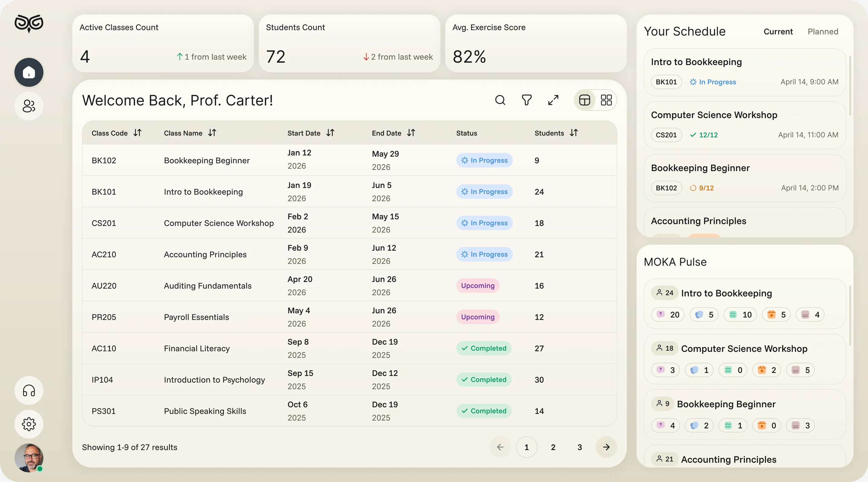
Task: Click Upcoming status of Payroll Essentials
Action: pos(478,317)
